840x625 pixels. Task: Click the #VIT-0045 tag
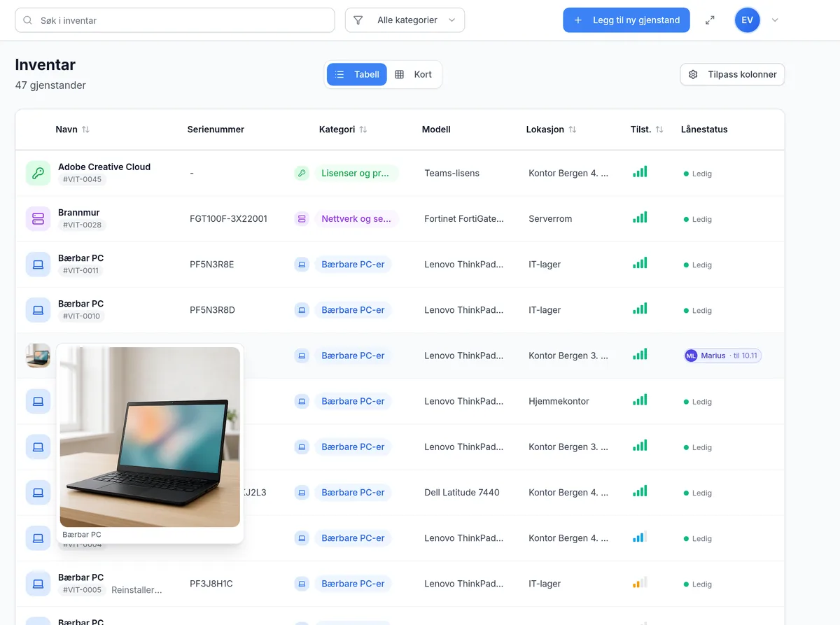click(x=82, y=179)
